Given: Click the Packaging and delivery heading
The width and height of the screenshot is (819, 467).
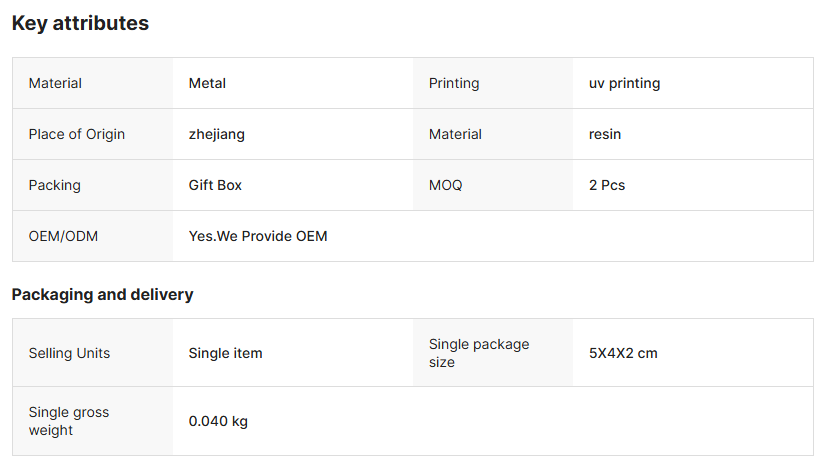Looking at the screenshot, I should point(102,295).
